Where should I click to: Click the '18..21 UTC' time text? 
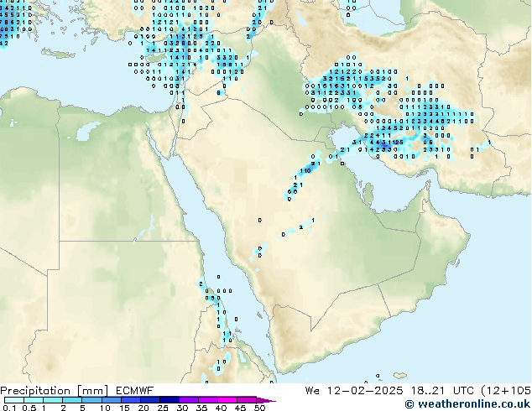(x=442, y=391)
